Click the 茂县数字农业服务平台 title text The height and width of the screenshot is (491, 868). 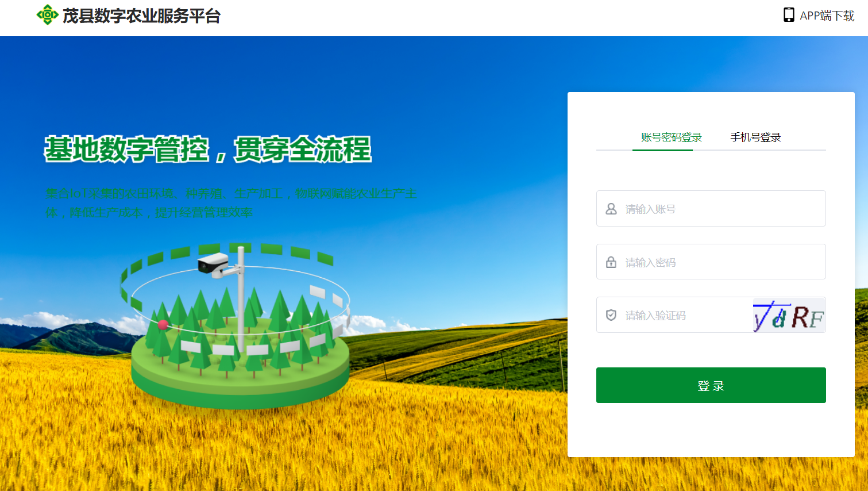[141, 16]
